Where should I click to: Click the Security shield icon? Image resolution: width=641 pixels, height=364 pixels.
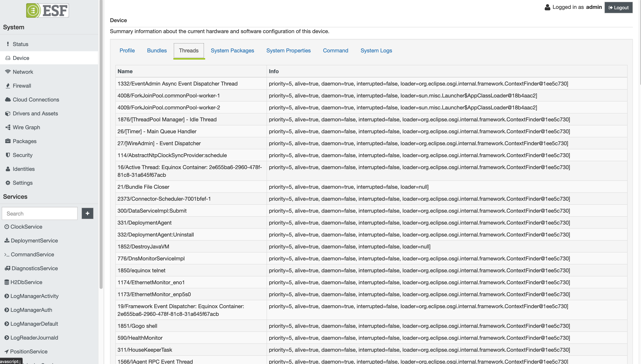coord(8,155)
